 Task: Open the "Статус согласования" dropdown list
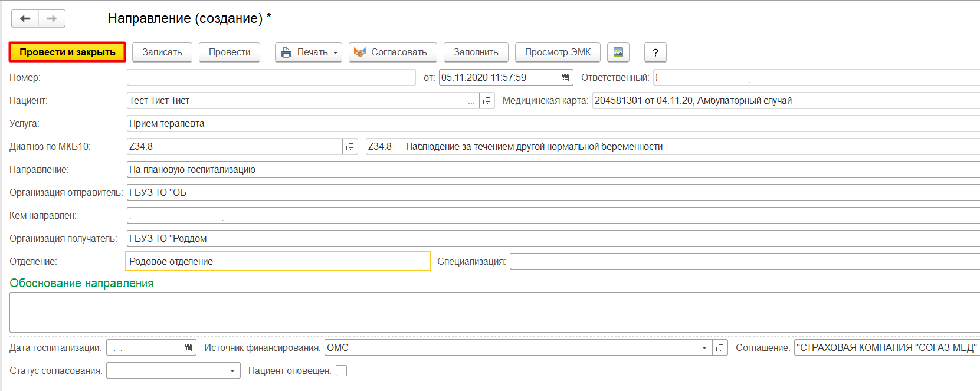[232, 371]
